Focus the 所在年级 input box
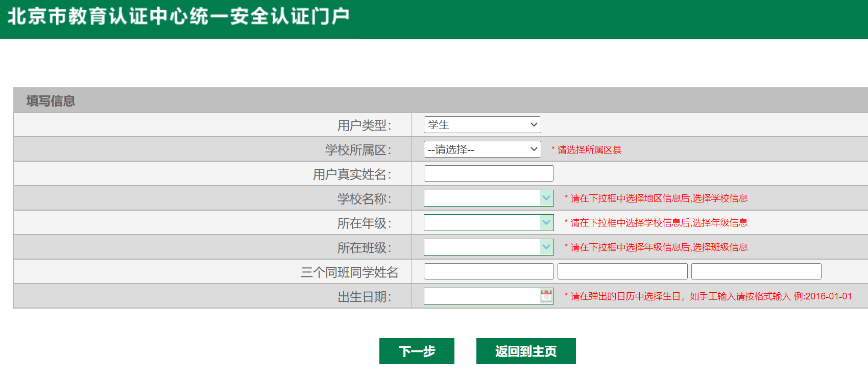Screen dimensions: 868x381 coord(481,222)
